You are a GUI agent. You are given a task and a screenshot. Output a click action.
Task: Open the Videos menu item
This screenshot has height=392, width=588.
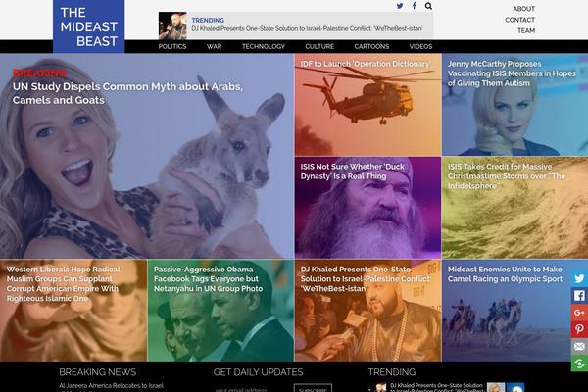pos(420,46)
